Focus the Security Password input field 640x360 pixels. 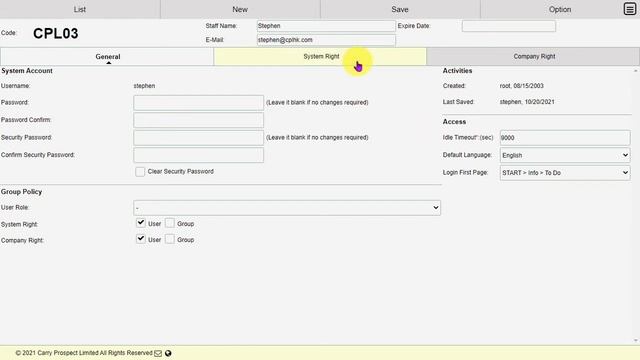tap(198, 138)
